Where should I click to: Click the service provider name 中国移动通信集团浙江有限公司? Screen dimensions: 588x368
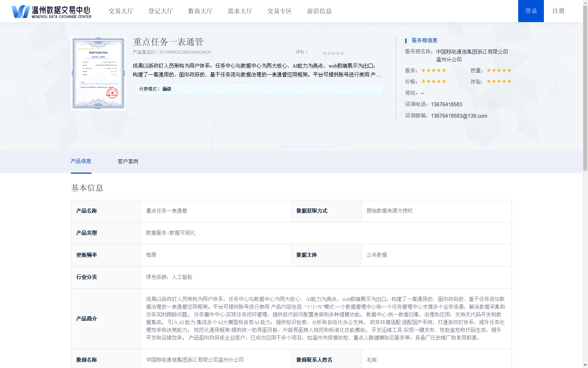tap(472, 56)
